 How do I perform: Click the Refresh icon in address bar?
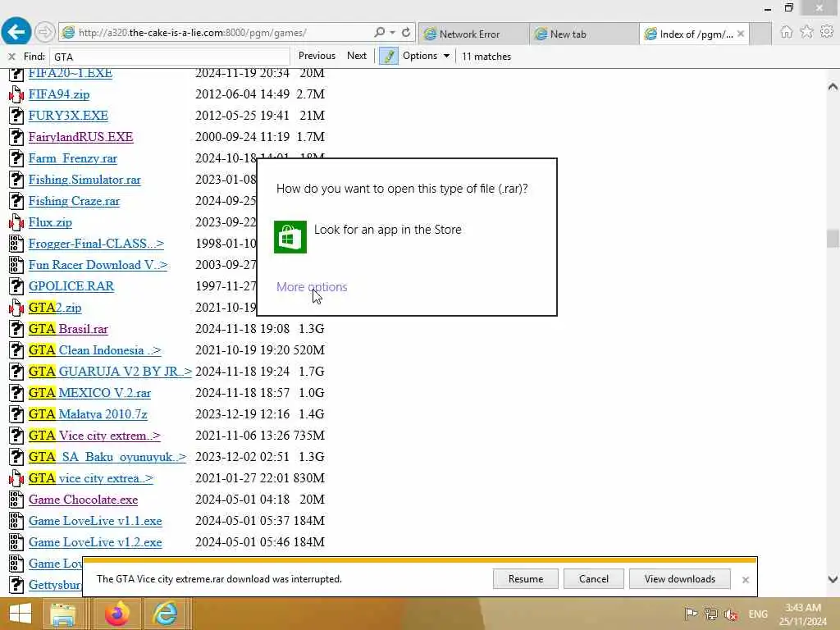coord(406,33)
